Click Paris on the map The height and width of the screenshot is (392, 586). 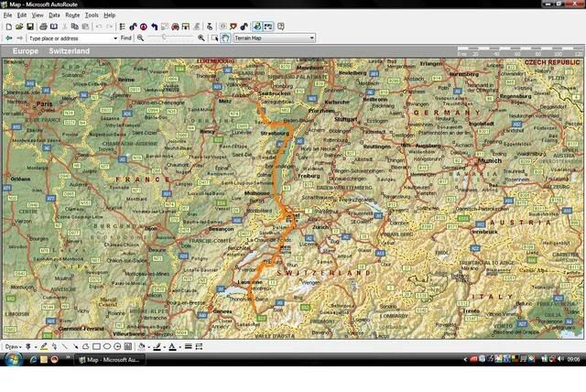pos(45,103)
